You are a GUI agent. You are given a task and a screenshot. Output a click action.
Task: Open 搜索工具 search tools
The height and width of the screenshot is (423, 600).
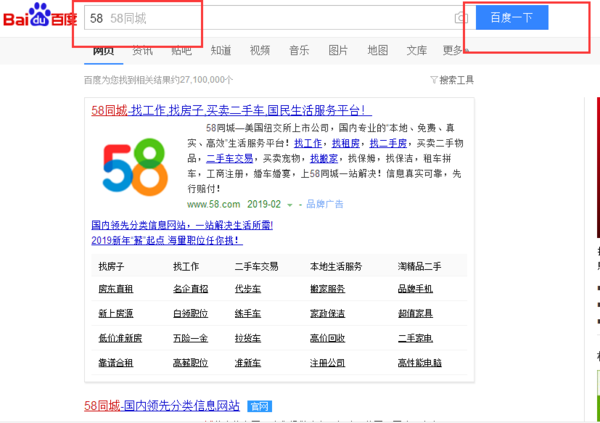coord(456,80)
